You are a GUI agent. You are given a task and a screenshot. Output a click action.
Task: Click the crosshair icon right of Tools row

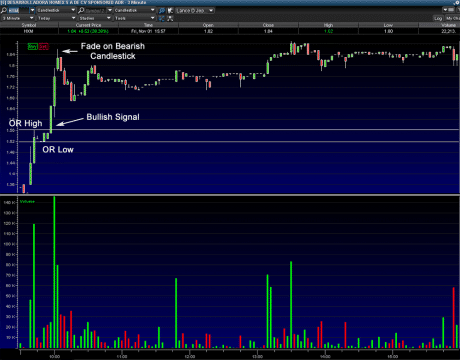coord(170,18)
